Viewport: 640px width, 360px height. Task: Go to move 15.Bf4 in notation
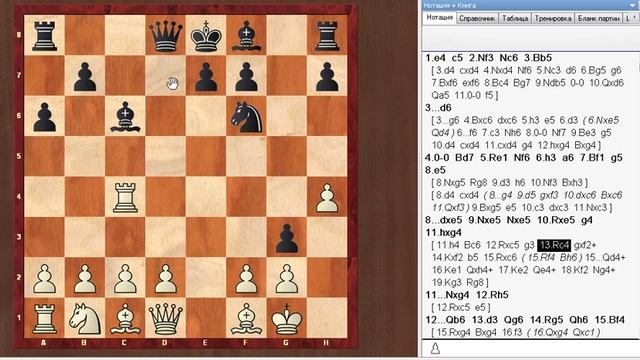609,320
